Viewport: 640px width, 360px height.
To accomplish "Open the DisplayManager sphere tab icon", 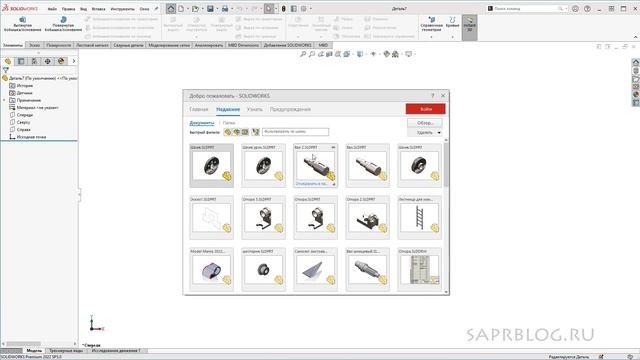I will coord(61,61).
